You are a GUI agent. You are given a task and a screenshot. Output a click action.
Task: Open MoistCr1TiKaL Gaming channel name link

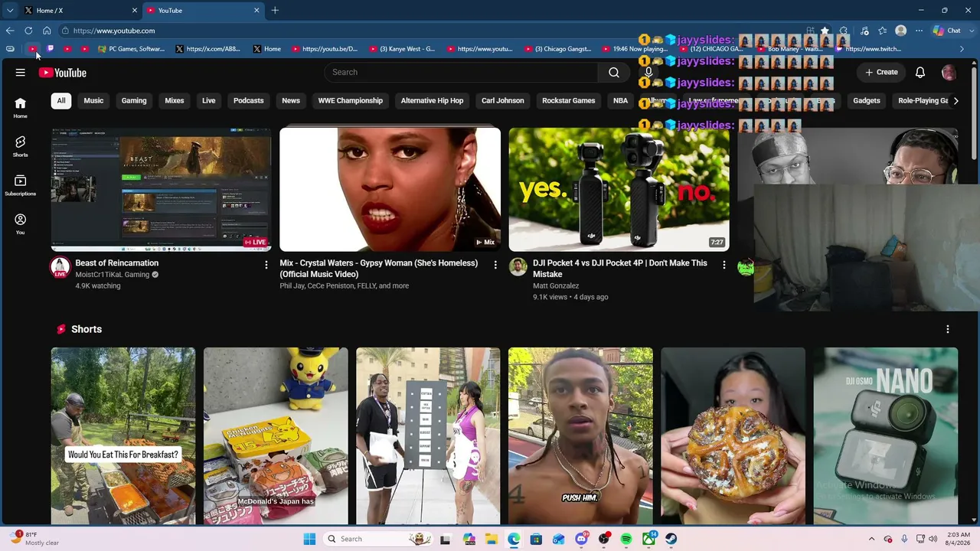[x=113, y=275]
